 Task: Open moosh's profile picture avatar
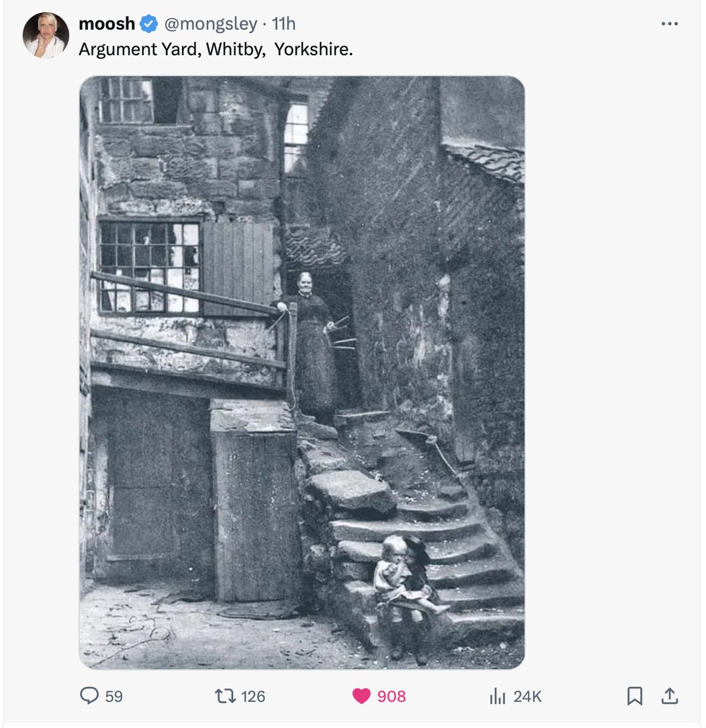point(46,35)
